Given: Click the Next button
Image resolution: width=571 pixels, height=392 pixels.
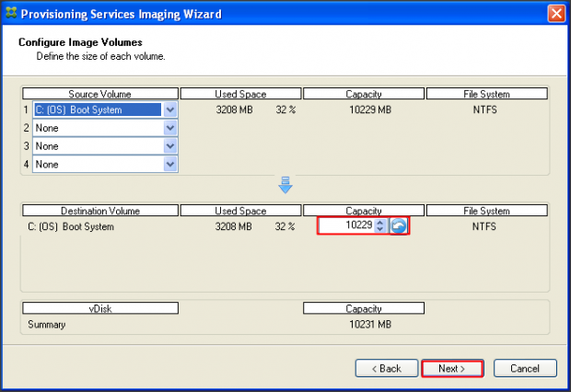Looking at the screenshot, I should click(452, 368).
